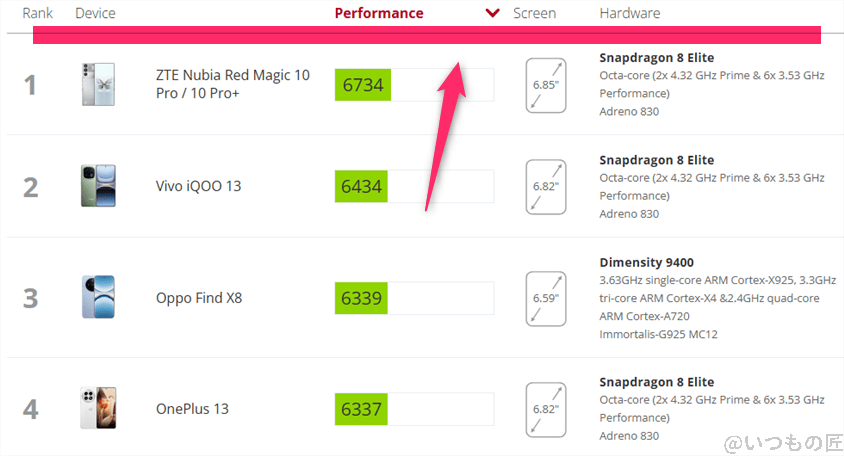The height and width of the screenshot is (456, 844).
Task: Click the ZTE Nubia Red Magic 10 Pro phone image
Action: pos(98,84)
